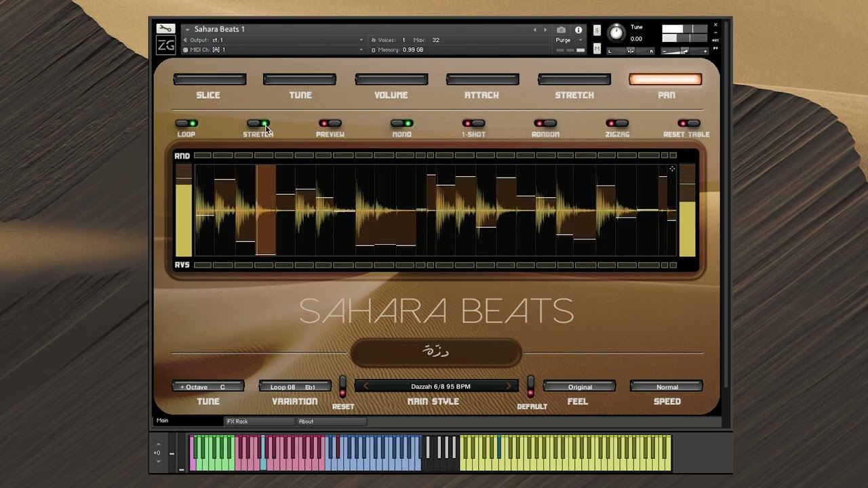This screenshot has width=868, height=488.
Task: Open the instrument info icon
Action: point(578,30)
